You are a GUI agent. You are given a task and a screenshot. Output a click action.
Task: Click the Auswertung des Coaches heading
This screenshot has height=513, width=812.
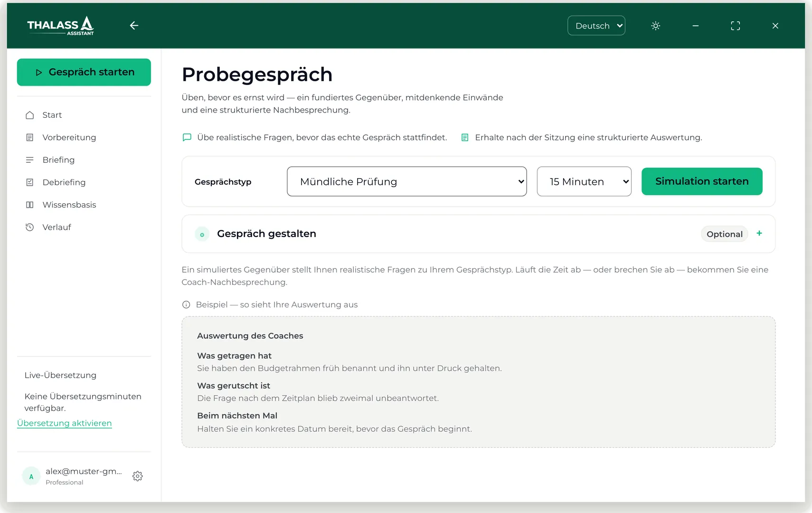point(250,336)
